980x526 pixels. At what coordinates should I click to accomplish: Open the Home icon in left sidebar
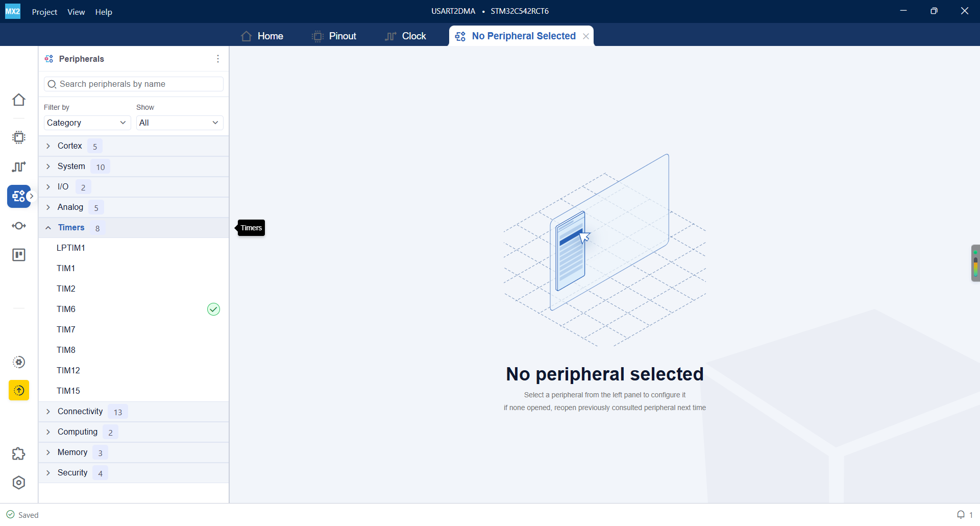click(19, 100)
